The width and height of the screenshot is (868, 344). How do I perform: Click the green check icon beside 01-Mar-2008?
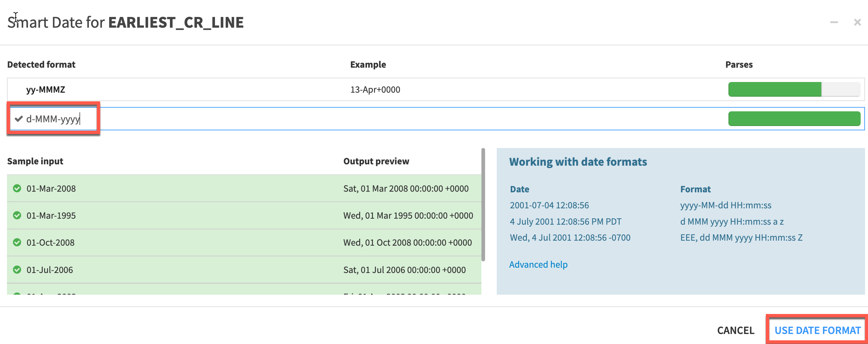click(17, 188)
